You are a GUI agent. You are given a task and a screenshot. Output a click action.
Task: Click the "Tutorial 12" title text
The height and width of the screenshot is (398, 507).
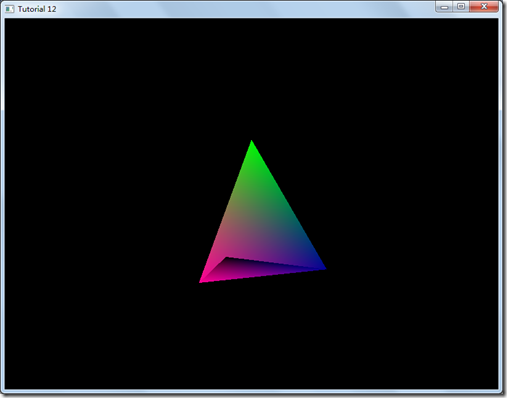[x=37, y=9]
